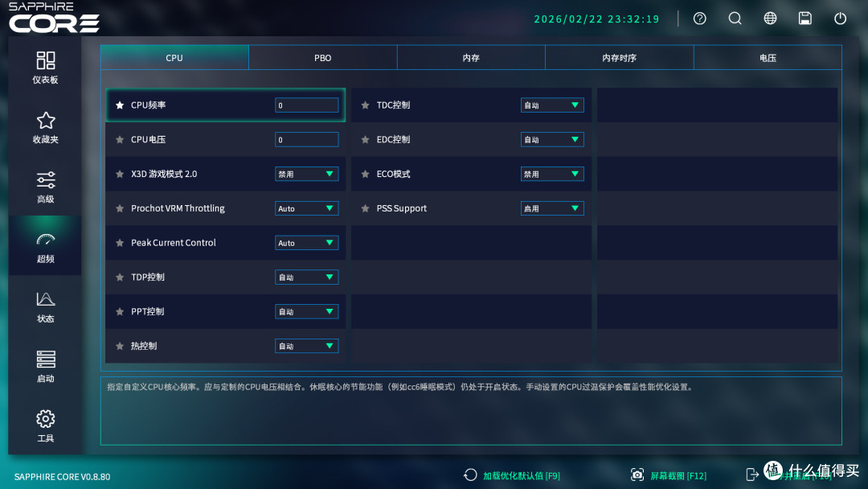
Task: Open the 高级 advanced sidebar item
Action: pyautogui.click(x=45, y=187)
